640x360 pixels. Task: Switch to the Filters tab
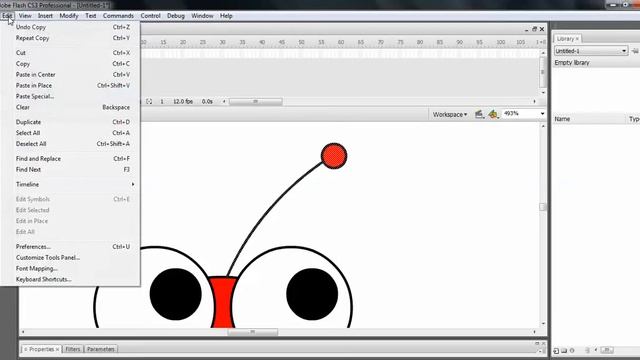[x=73, y=349]
